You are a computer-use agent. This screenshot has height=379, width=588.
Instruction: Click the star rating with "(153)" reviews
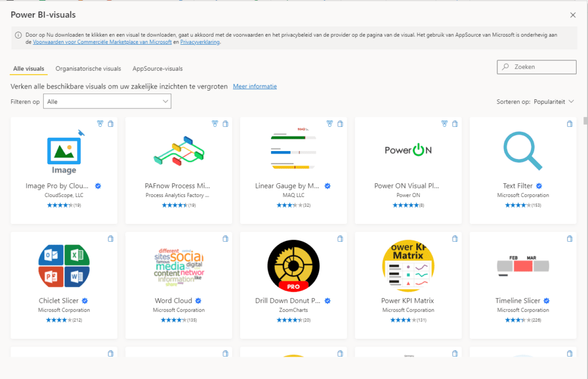[x=523, y=205]
